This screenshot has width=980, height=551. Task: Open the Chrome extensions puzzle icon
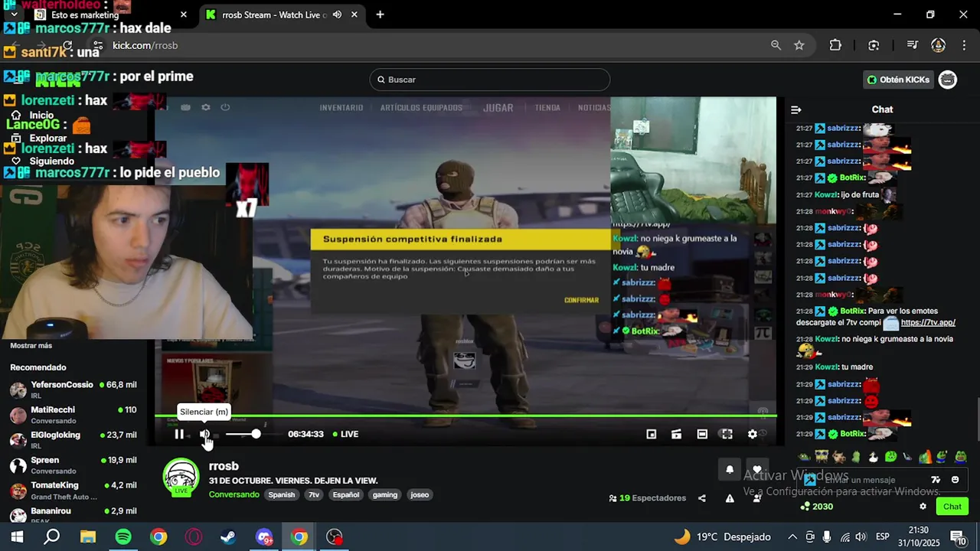coord(835,45)
